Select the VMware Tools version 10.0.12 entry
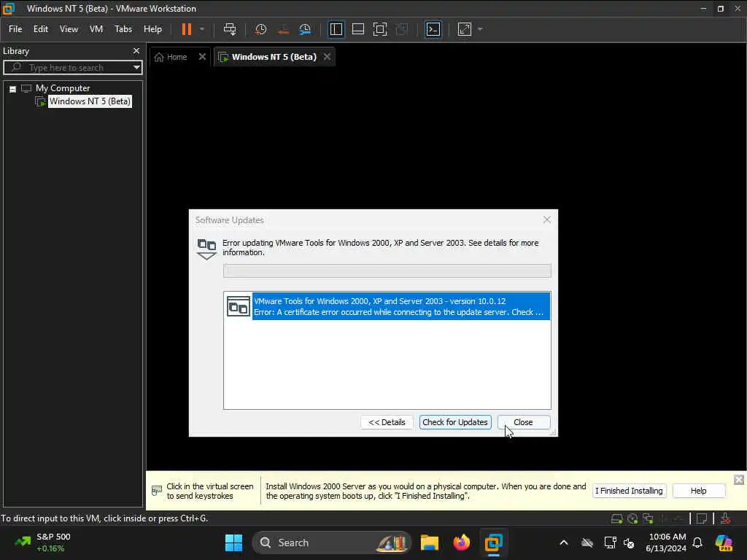 point(400,307)
